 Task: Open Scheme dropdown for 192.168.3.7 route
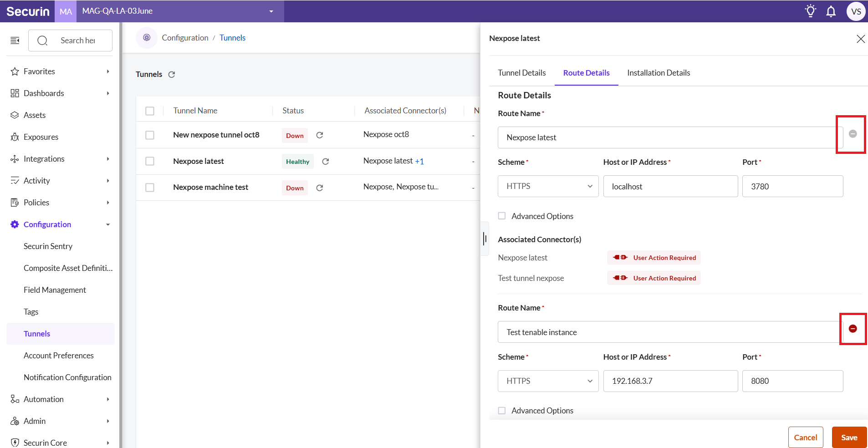pos(548,381)
